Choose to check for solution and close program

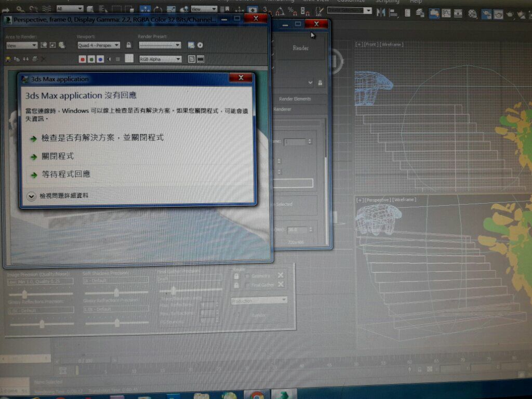(x=102, y=138)
